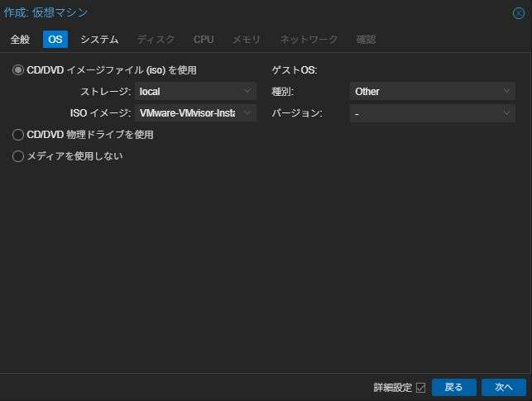Open the メモリ tab
This screenshot has height=401, width=532.
(247, 40)
